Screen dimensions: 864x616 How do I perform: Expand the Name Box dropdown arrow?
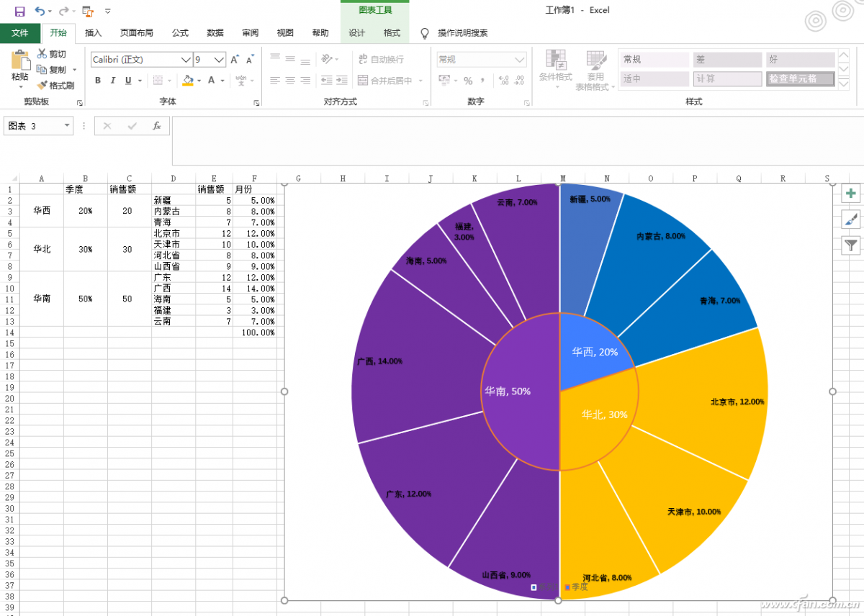point(67,126)
